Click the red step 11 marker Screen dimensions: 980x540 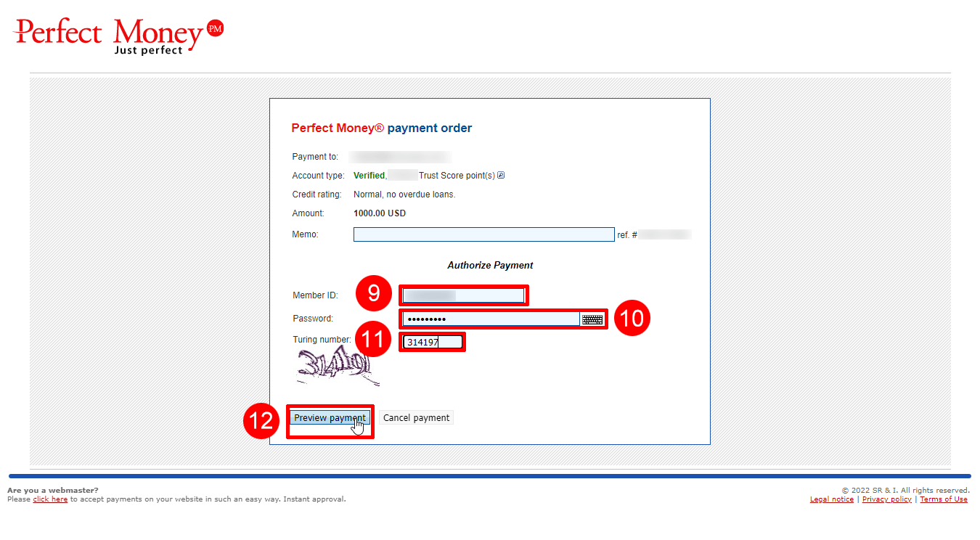pyautogui.click(x=373, y=341)
